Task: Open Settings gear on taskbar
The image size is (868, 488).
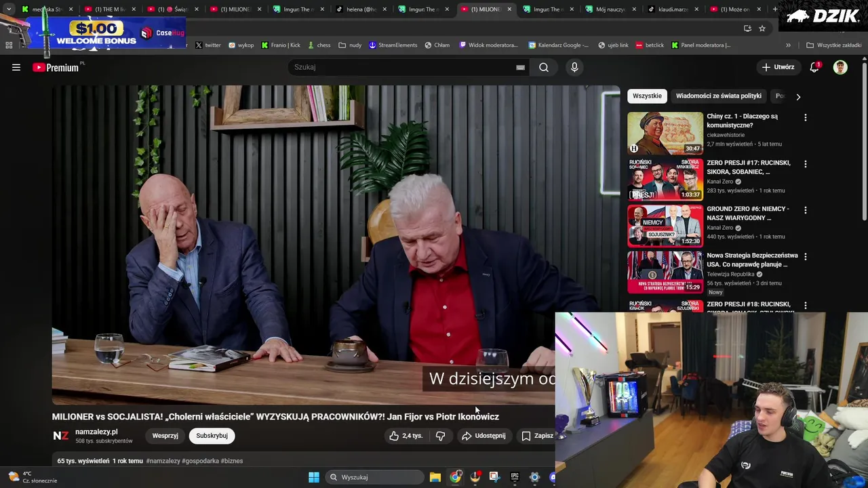Action: point(534,477)
